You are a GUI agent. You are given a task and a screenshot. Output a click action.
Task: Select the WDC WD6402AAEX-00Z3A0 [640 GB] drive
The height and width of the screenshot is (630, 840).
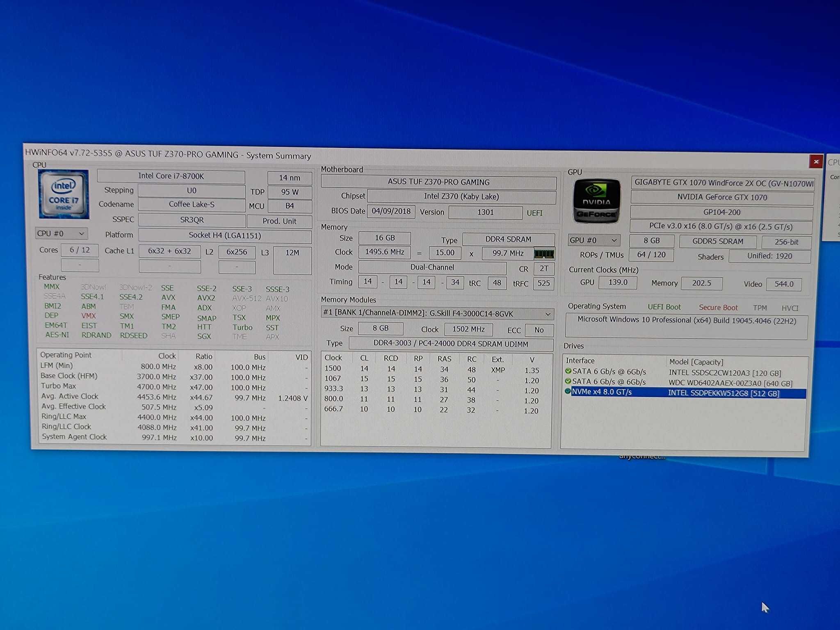730,383
